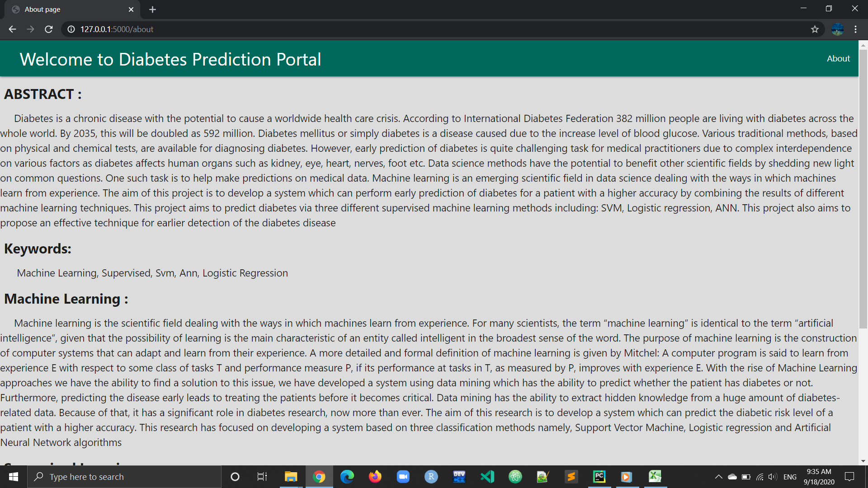Show hidden system tray icons
The width and height of the screenshot is (868, 488).
tap(718, 477)
